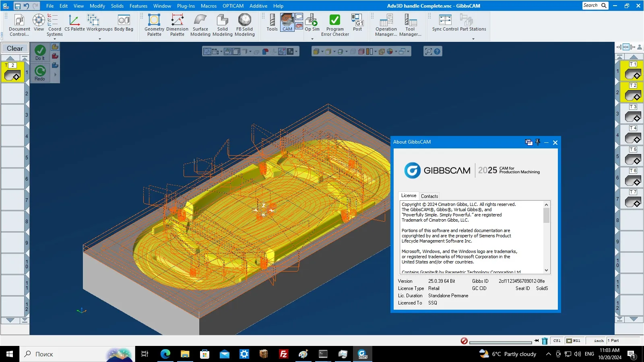Open FB Solid Modeling palette
The height and width of the screenshot is (362, 644).
click(x=245, y=25)
